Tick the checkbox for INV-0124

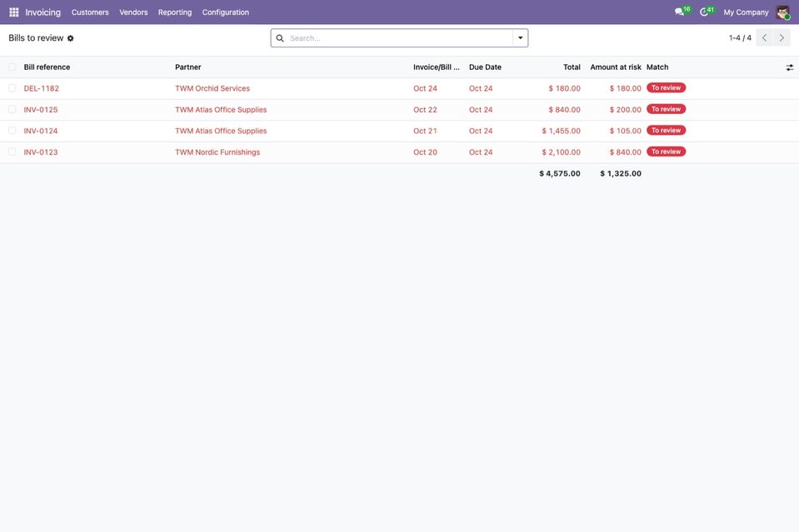point(12,131)
